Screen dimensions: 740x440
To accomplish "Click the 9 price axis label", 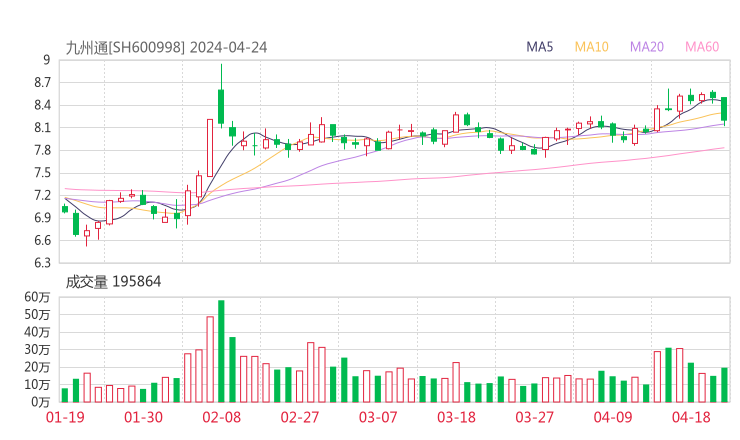I will 46,60.
